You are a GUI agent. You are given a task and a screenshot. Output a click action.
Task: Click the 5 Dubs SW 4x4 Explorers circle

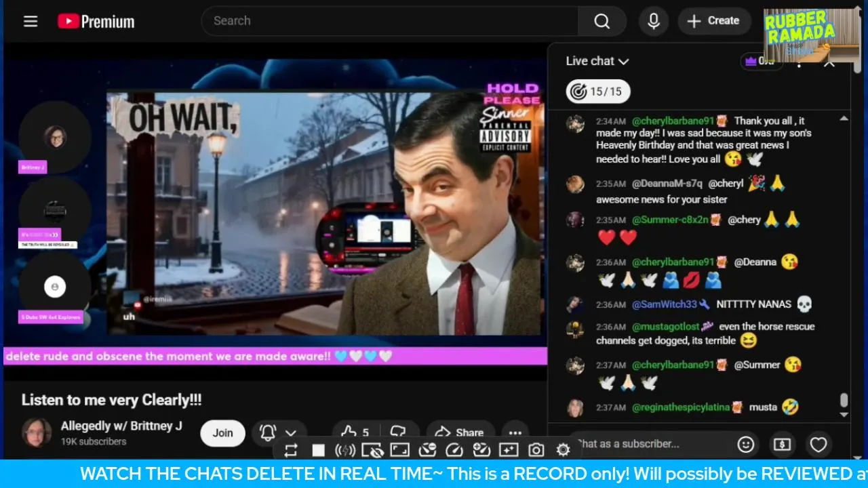(55, 287)
